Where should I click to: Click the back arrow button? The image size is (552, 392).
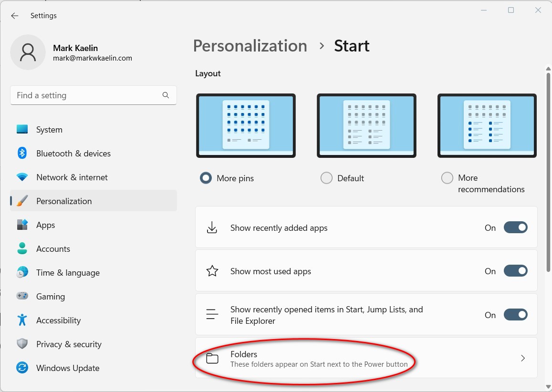[14, 15]
